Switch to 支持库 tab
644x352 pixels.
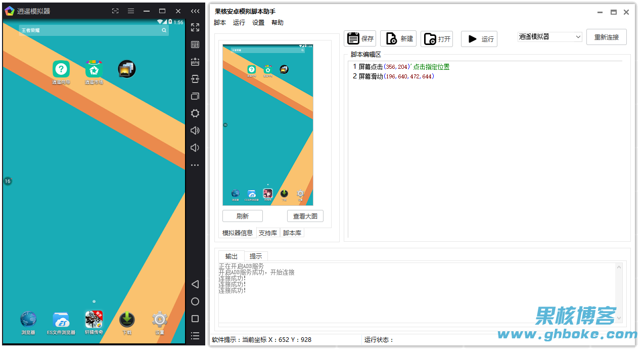point(268,233)
